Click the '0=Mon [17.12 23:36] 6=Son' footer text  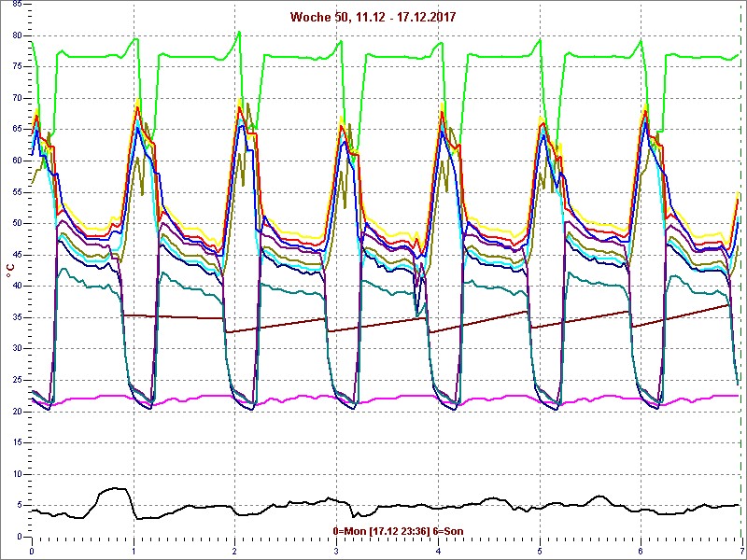[398, 531]
